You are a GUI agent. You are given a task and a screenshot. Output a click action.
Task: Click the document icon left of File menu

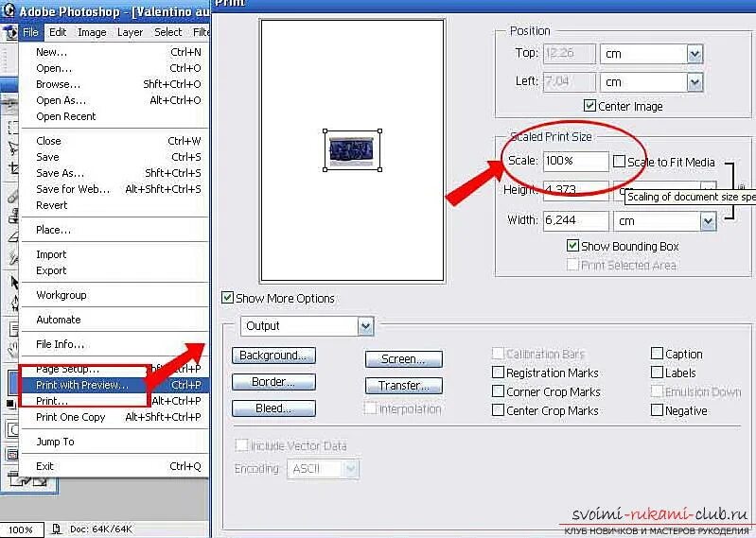tap(9, 33)
